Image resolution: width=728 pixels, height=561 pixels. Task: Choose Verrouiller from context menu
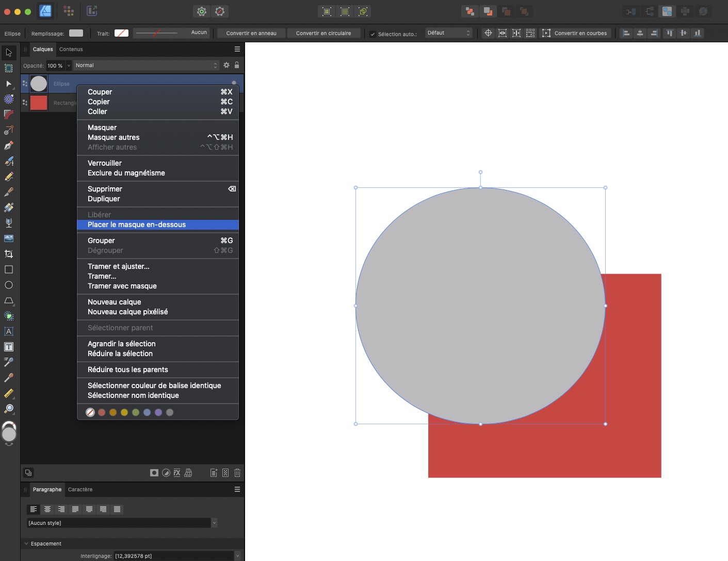click(158, 163)
